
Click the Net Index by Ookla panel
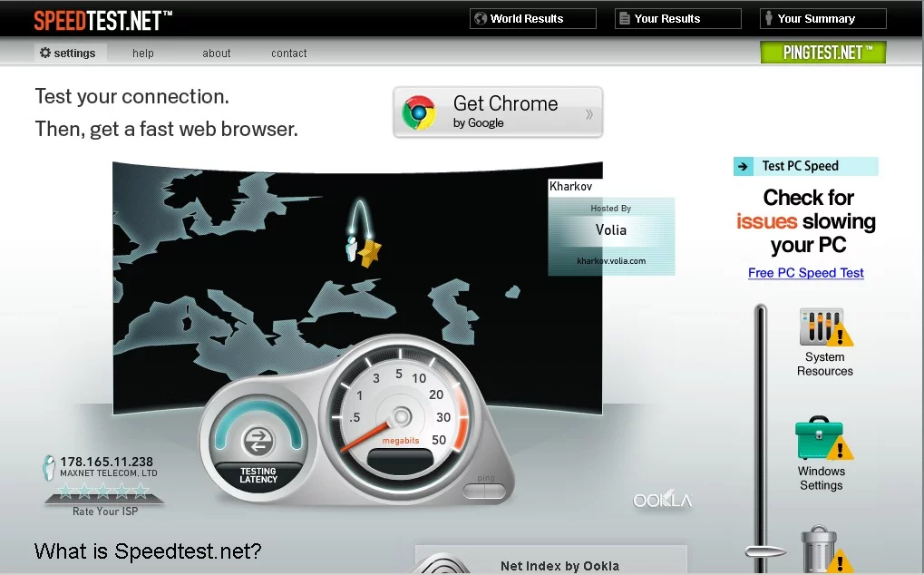click(x=551, y=560)
